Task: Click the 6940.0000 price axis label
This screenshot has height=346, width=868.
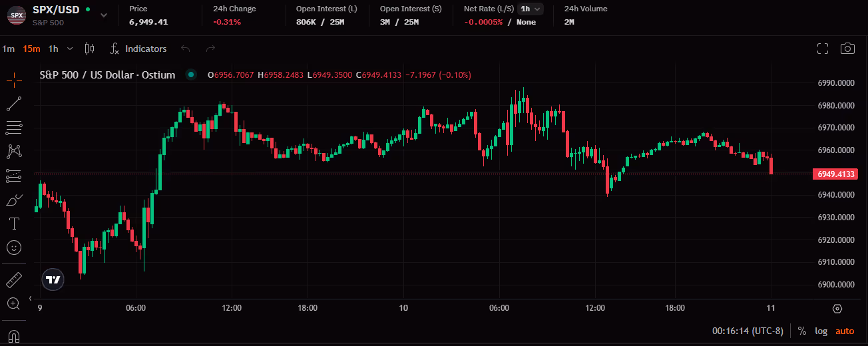Action: click(x=835, y=195)
